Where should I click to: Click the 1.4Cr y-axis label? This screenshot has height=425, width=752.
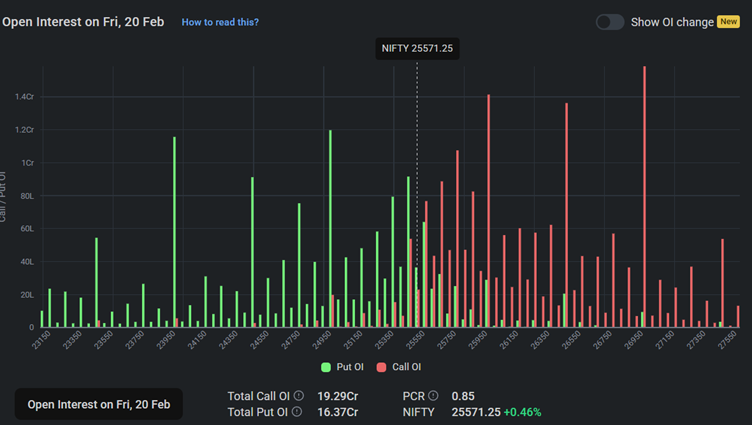coord(24,97)
